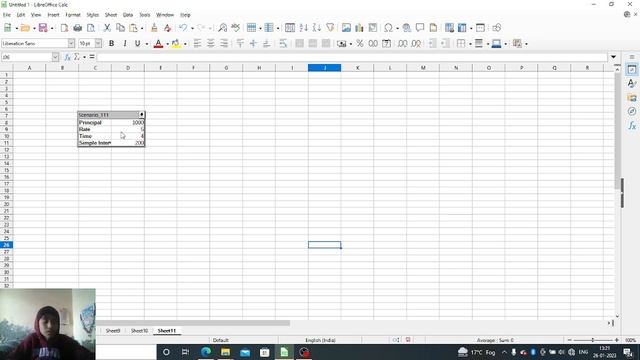Select row 26 header

7,245
